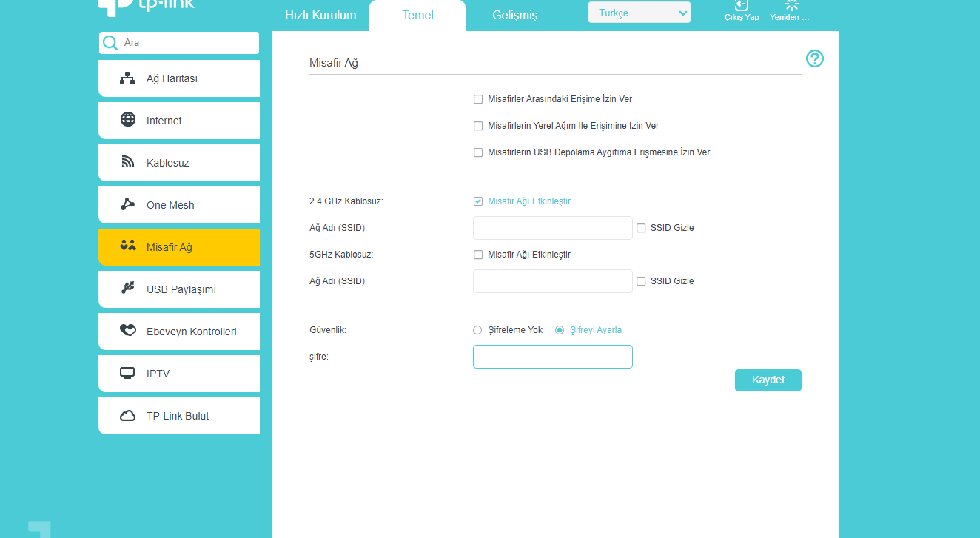Enable 5GHz Misafir Ağı Etkinleştir checkbox
Screen dimensions: 980x538
(x=478, y=255)
